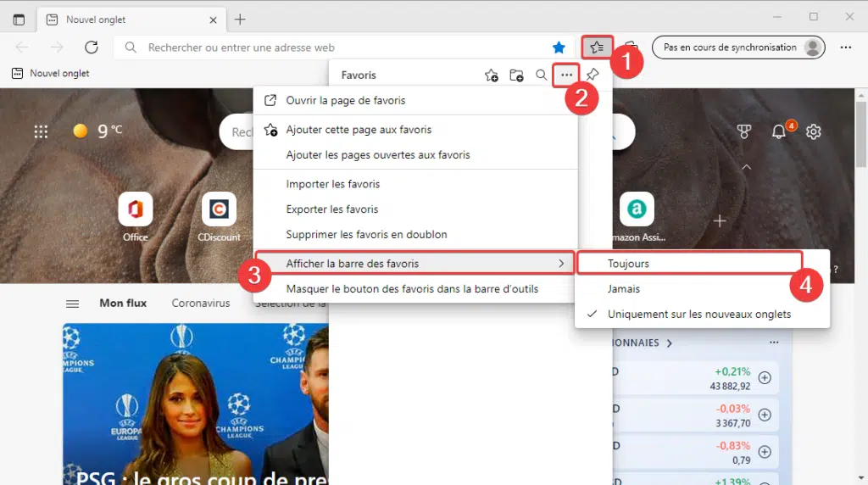
Task: Close the Nouvel onglet tab
Action: pyautogui.click(x=213, y=20)
